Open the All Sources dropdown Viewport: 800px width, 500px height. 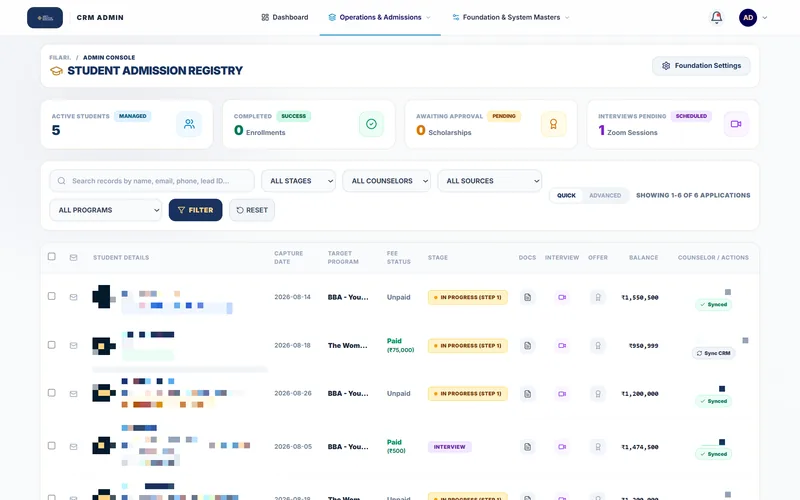point(490,181)
